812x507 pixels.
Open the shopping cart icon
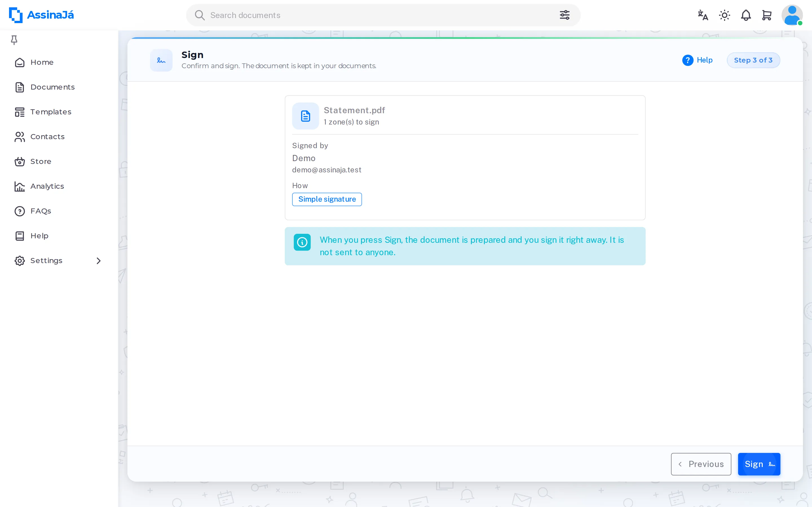click(x=767, y=15)
